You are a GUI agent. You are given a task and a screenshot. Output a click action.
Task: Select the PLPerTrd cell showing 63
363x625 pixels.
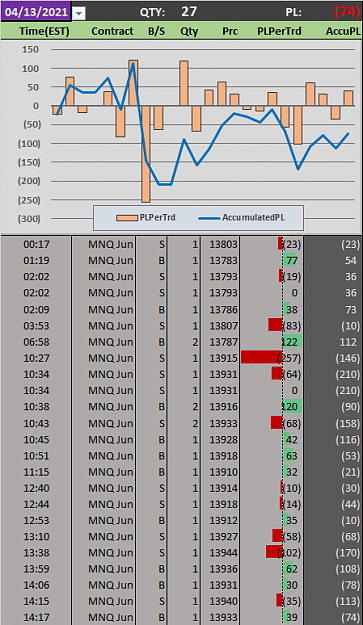pos(272,456)
